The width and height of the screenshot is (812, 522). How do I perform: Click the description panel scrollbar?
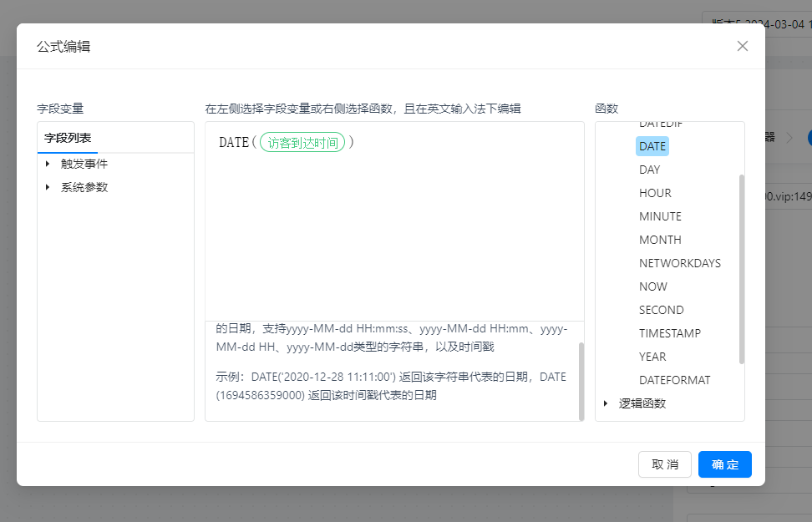click(x=581, y=381)
